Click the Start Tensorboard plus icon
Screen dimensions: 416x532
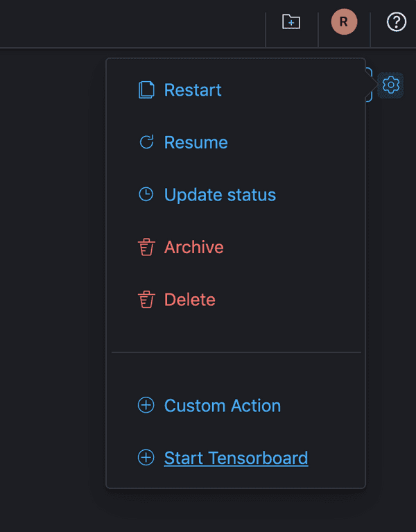tap(146, 458)
